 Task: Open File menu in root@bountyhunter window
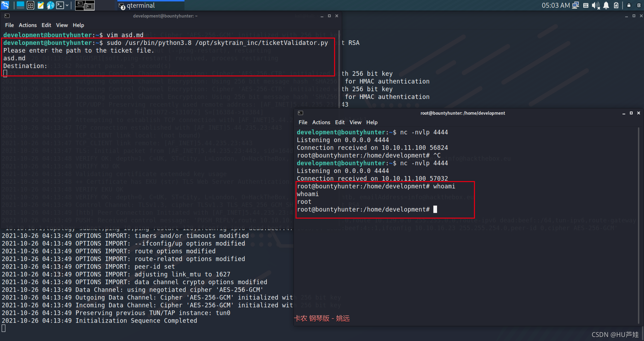(x=303, y=122)
